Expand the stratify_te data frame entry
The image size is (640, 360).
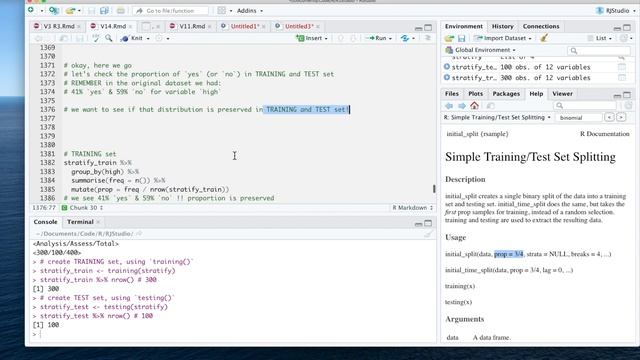pyautogui.click(x=447, y=67)
